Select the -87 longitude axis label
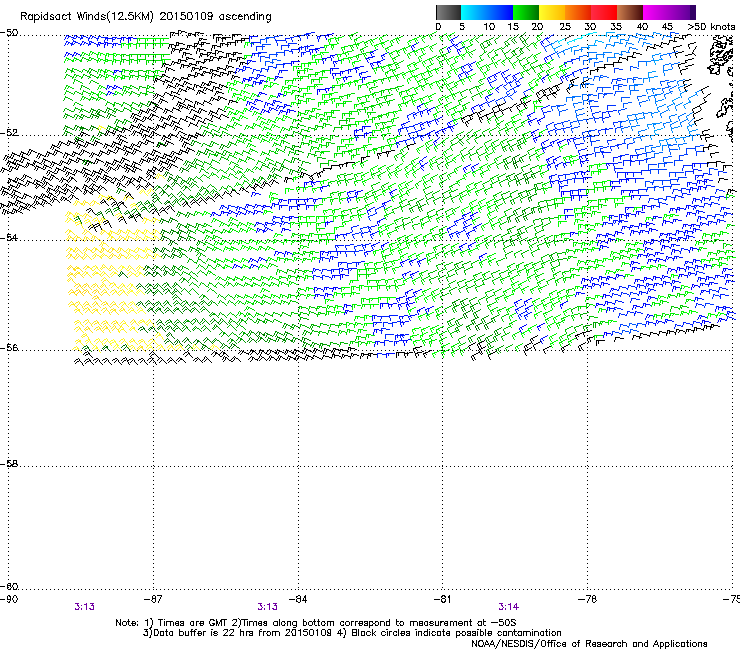Image resolution: width=740 pixels, height=650 pixels. [x=153, y=599]
